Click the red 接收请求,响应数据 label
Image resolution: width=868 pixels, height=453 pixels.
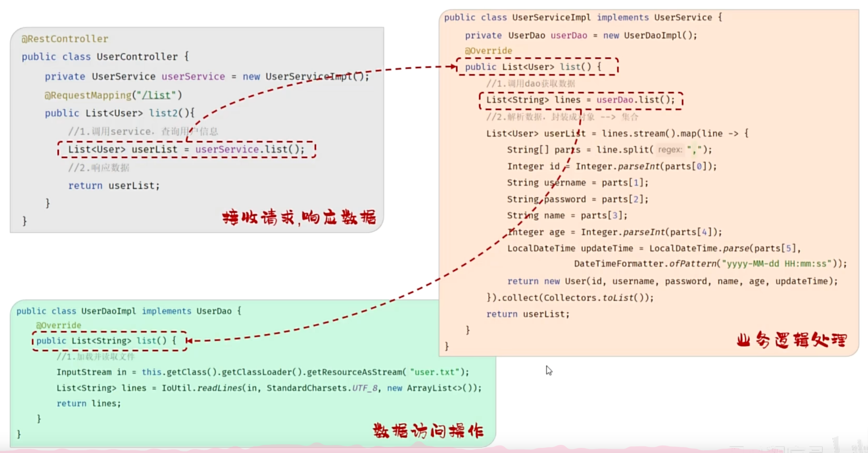[299, 217]
